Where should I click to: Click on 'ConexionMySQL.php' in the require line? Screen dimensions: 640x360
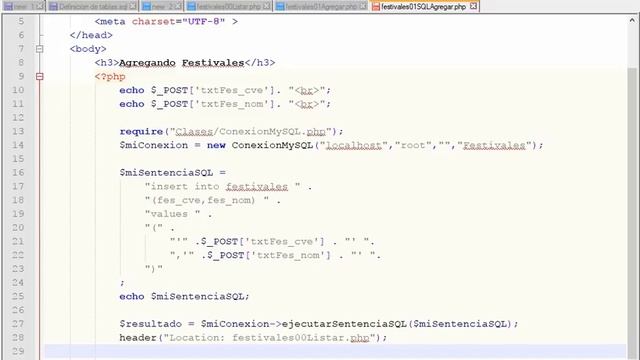(x=273, y=131)
